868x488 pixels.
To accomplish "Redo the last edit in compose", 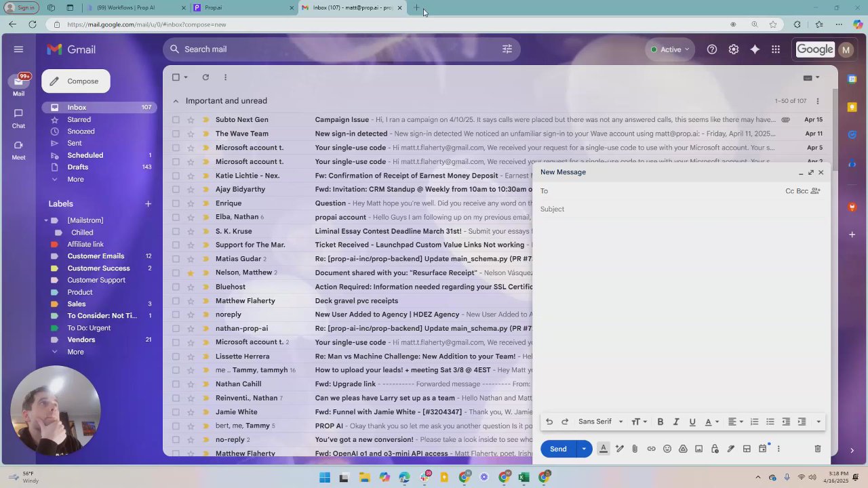I will coord(565,422).
